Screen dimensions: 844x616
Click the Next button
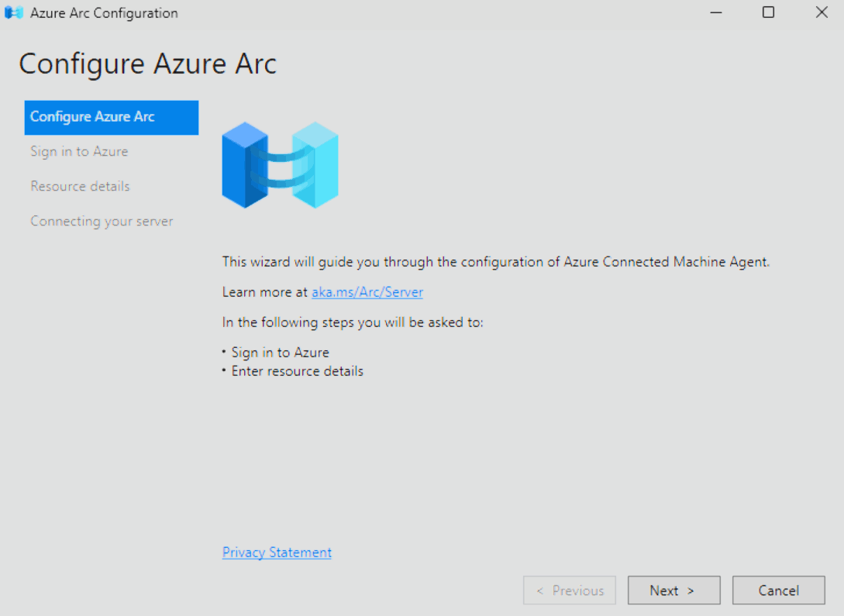tap(674, 590)
